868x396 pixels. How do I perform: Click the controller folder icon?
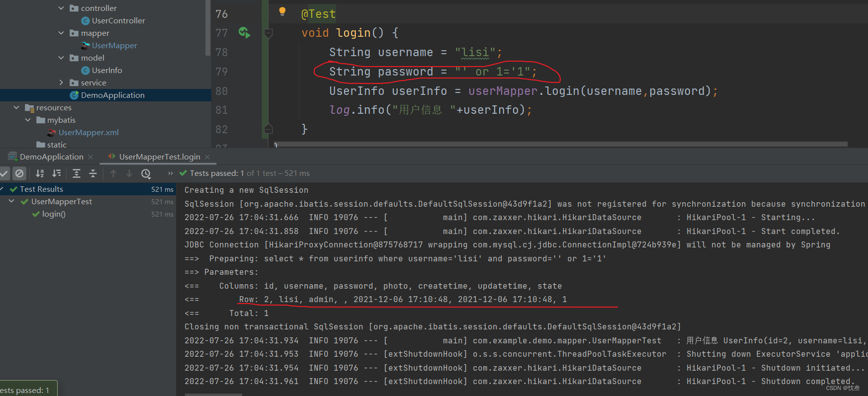pyautogui.click(x=74, y=8)
